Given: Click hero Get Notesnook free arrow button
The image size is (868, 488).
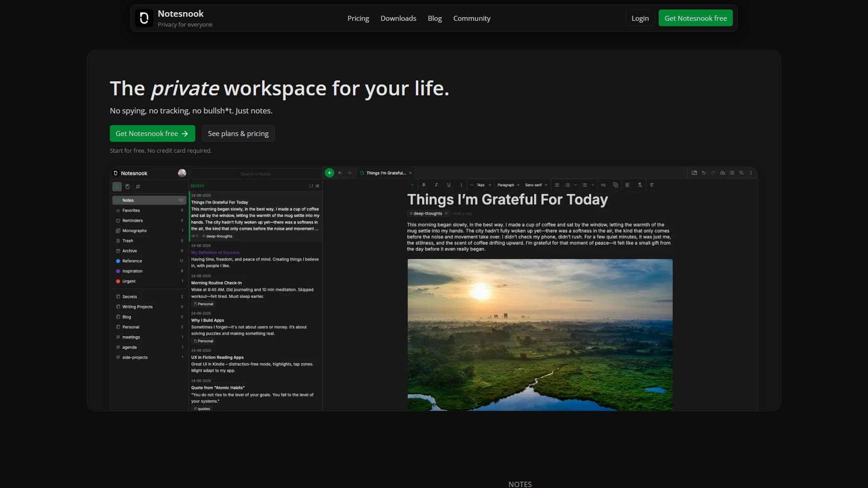Looking at the screenshot, I should pos(152,133).
